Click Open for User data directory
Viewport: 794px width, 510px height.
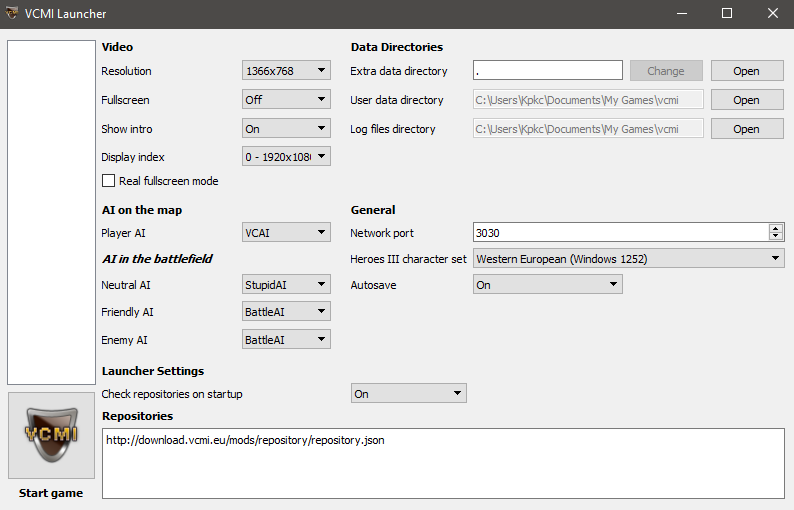point(746,100)
